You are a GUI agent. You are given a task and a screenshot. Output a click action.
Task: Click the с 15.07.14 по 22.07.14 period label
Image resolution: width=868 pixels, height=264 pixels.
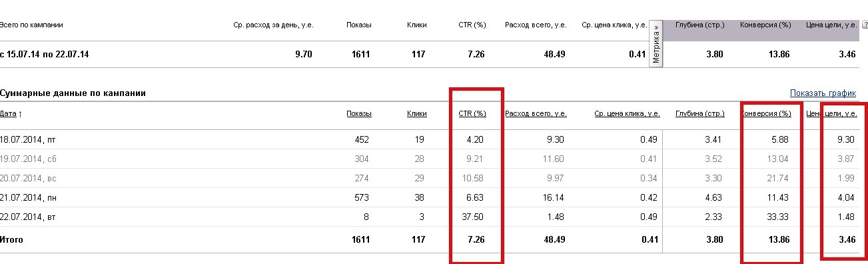pyautogui.click(x=45, y=54)
